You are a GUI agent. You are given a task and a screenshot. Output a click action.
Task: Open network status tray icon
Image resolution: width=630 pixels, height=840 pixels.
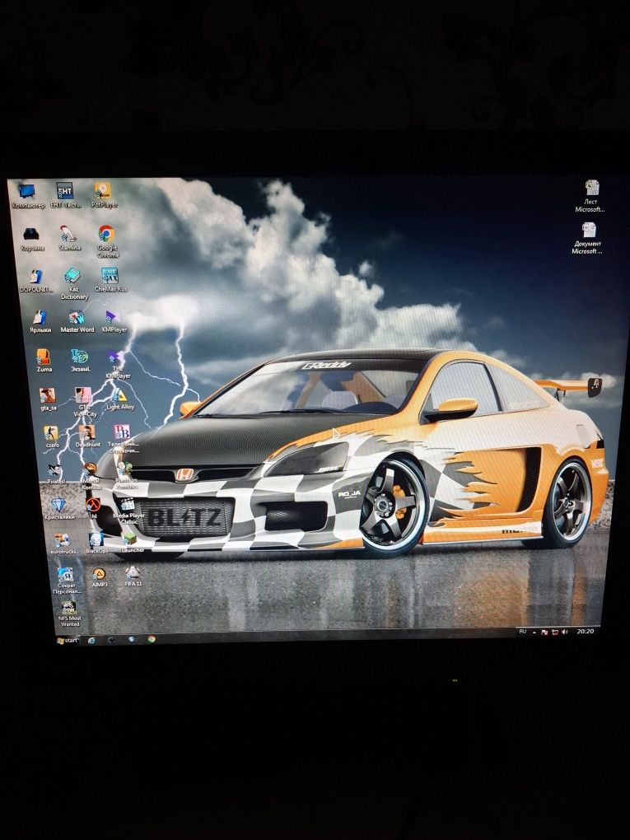pyautogui.click(x=554, y=632)
